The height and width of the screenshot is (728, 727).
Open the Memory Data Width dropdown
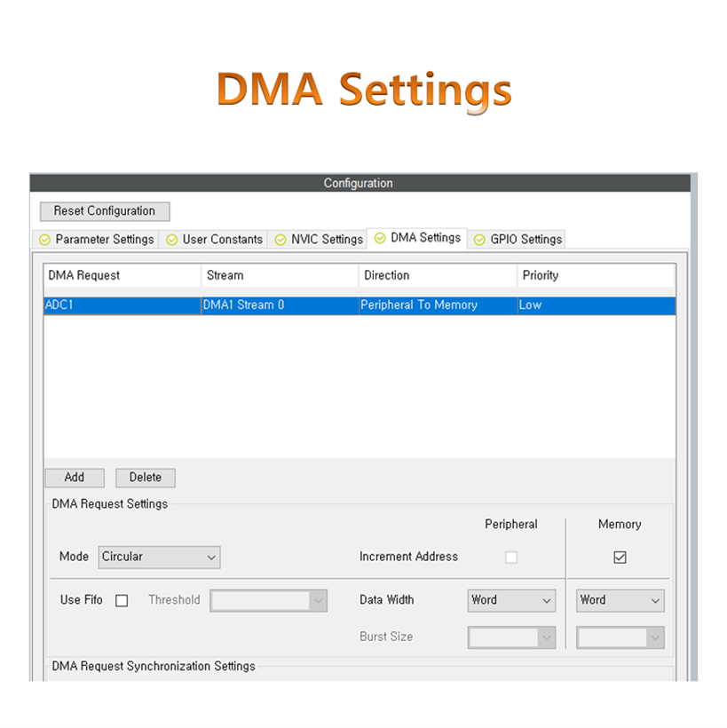(620, 601)
